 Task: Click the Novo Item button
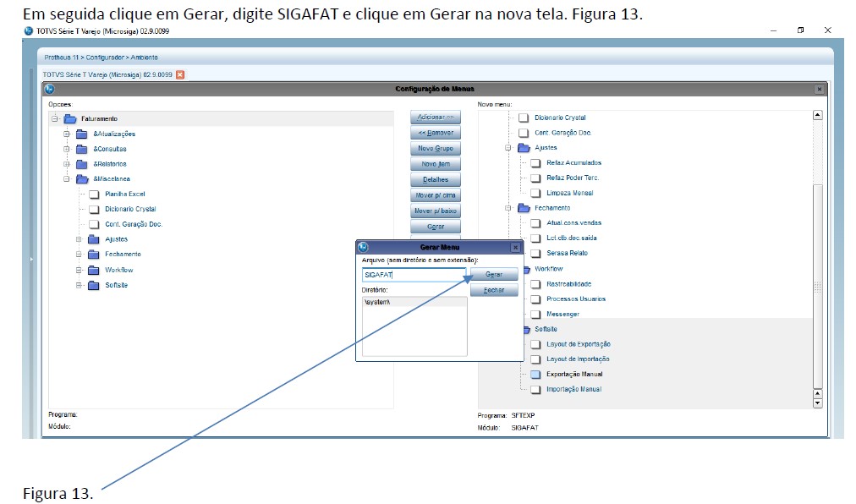[x=435, y=164]
